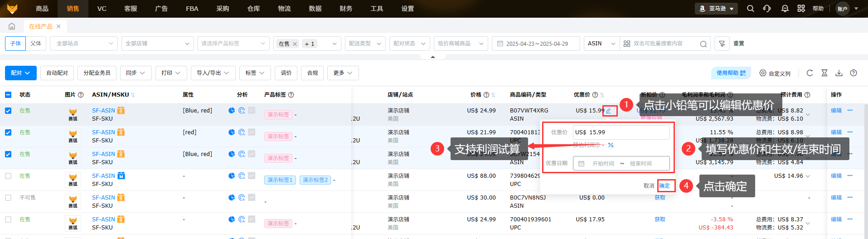This screenshot has width=868, height=239.
Task: Click the 分配业务员 button
Action: 97,73
